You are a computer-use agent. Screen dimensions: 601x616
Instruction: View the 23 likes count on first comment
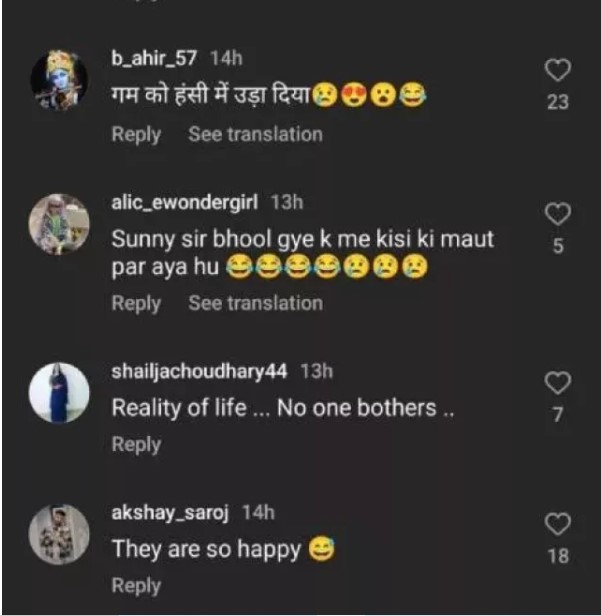pos(559,101)
